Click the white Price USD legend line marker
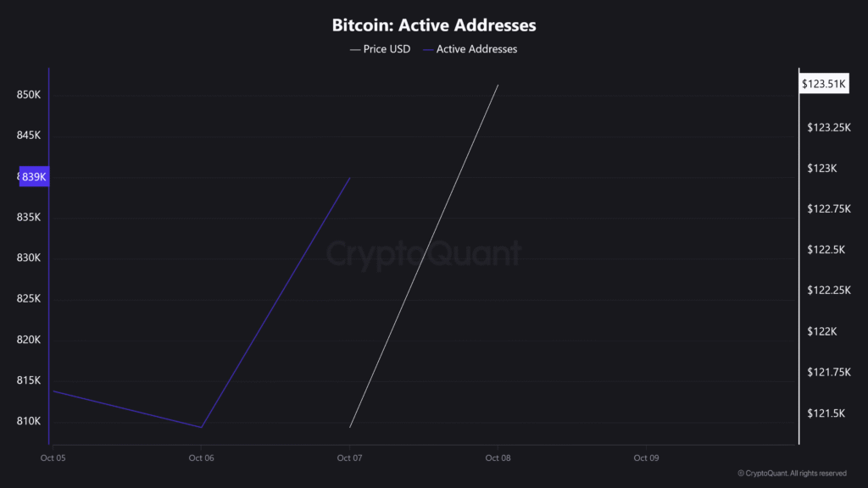Screen dimensions: 868x488 click(x=355, y=49)
